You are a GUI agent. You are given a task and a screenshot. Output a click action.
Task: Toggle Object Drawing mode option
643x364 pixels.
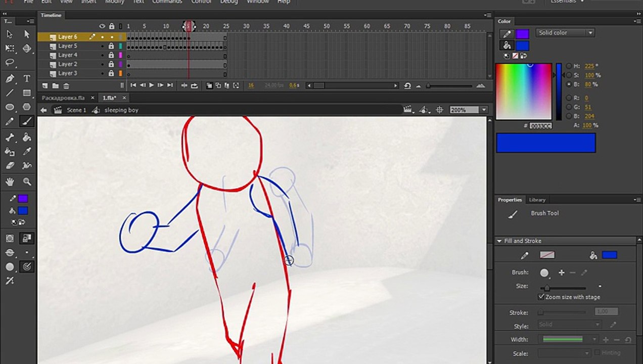10,238
